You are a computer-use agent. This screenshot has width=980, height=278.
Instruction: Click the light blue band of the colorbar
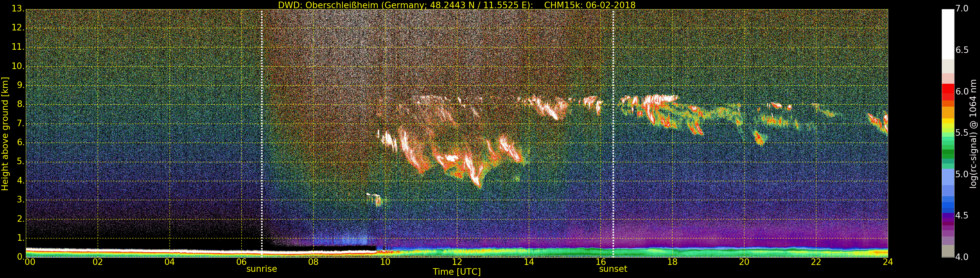click(948, 177)
